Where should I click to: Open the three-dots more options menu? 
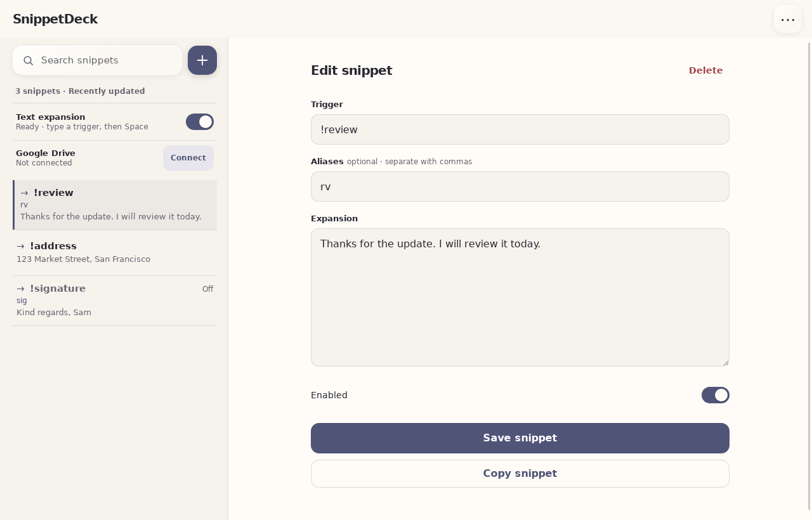[788, 19]
